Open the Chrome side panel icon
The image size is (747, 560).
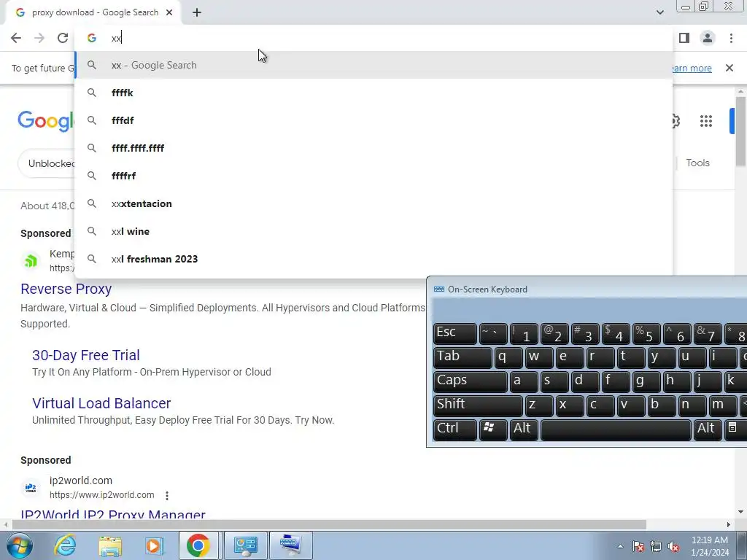(x=684, y=38)
